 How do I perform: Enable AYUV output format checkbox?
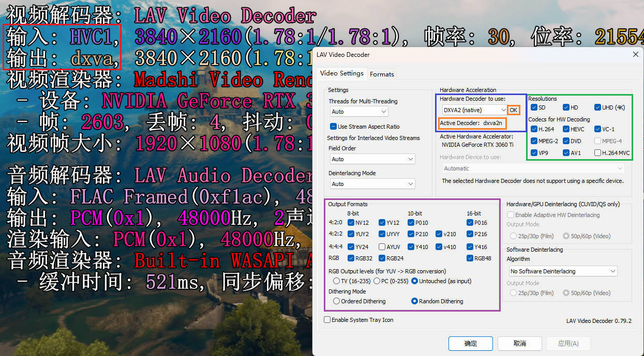pyautogui.click(x=381, y=247)
